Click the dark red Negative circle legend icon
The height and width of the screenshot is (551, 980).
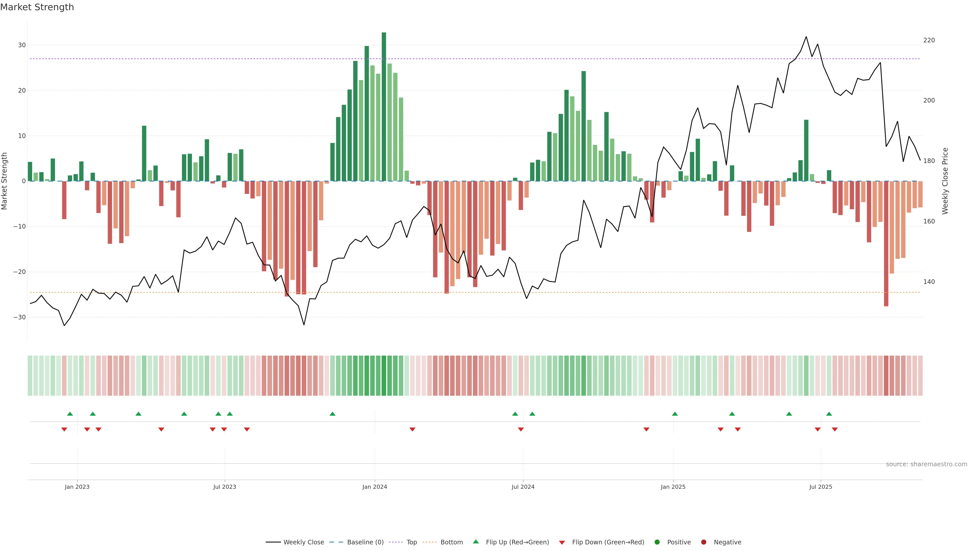(x=703, y=542)
